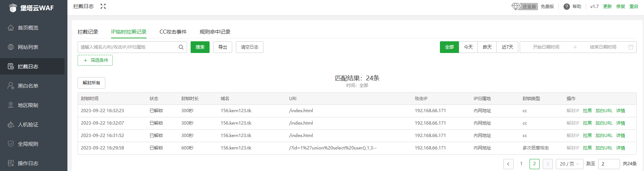Viewport: 644px width, 171px height.
Task: Open the 规则命中记录 tab
Action: coord(215,32)
